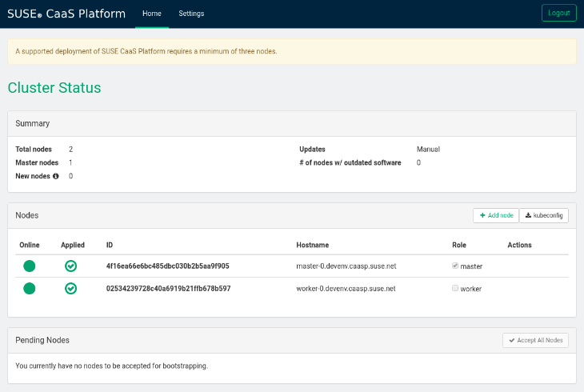
Task: Toggle the worker role checkbox
Action: point(455,288)
